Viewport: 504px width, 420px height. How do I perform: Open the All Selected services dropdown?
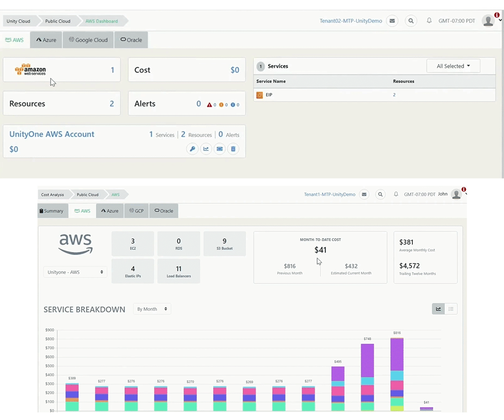[x=453, y=66]
